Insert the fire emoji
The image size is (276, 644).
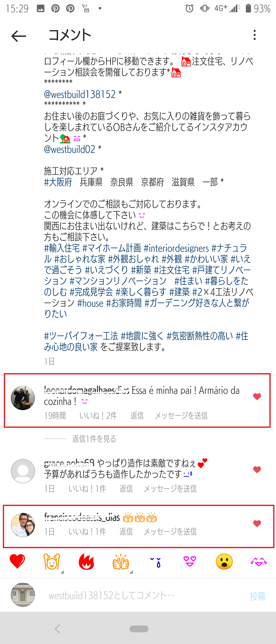[86, 561]
